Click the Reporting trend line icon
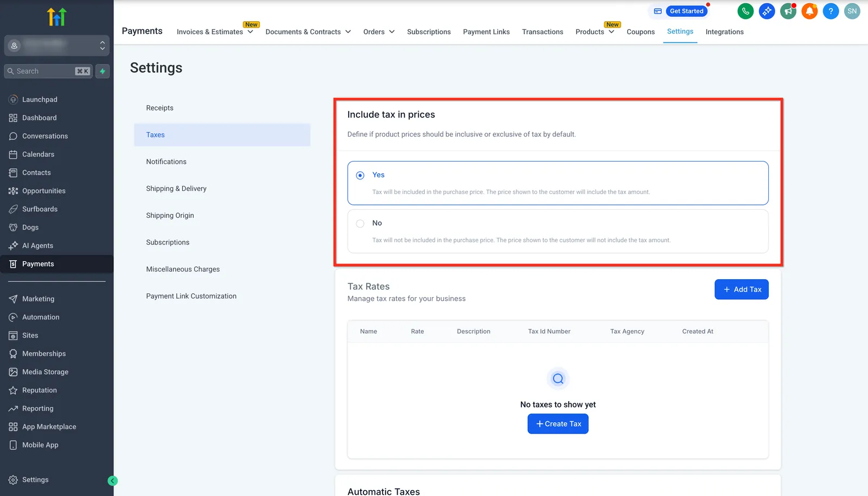 click(13, 408)
